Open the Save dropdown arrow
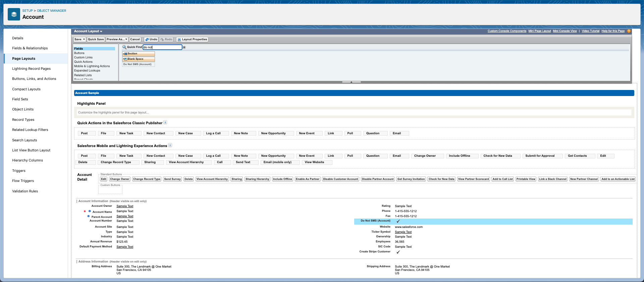The width and height of the screenshot is (644, 282). 84,40
